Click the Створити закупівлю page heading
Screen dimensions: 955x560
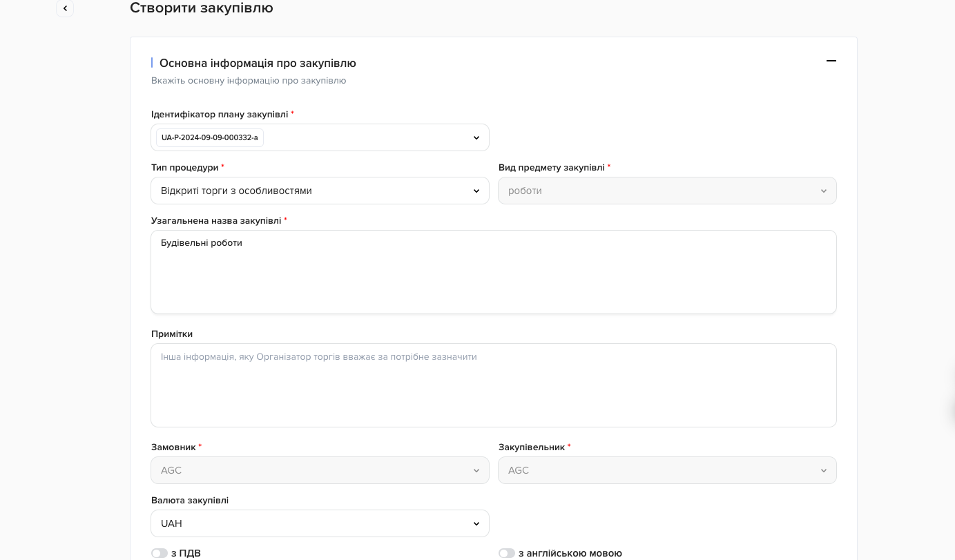point(202,8)
